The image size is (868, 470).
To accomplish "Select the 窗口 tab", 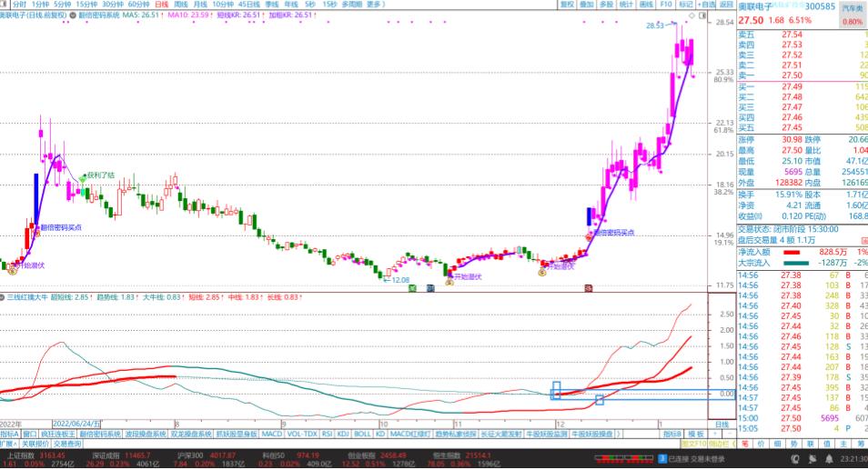I will click(x=29, y=434).
